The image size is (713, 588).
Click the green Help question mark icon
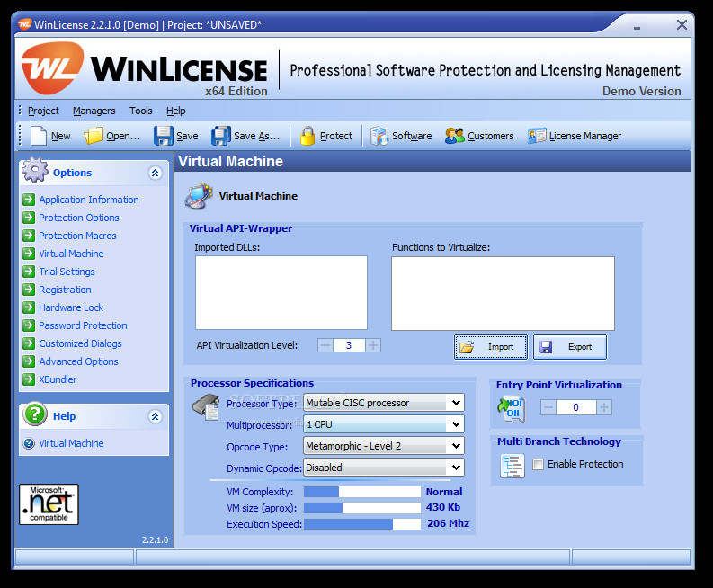(35, 414)
